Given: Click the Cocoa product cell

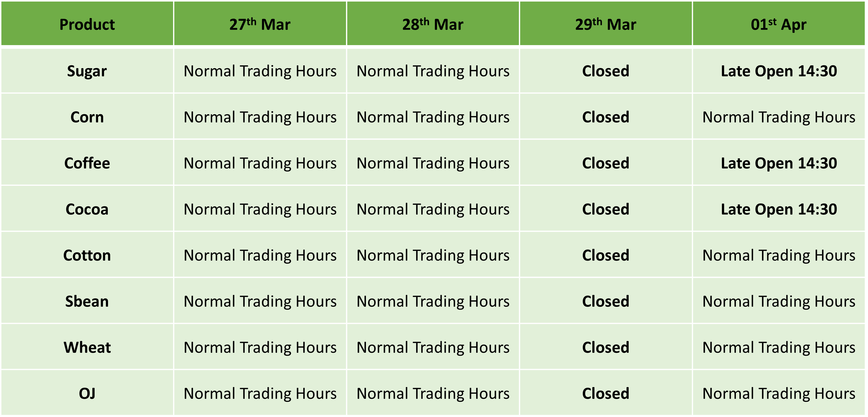Looking at the screenshot, I should (x=87, y=209).
